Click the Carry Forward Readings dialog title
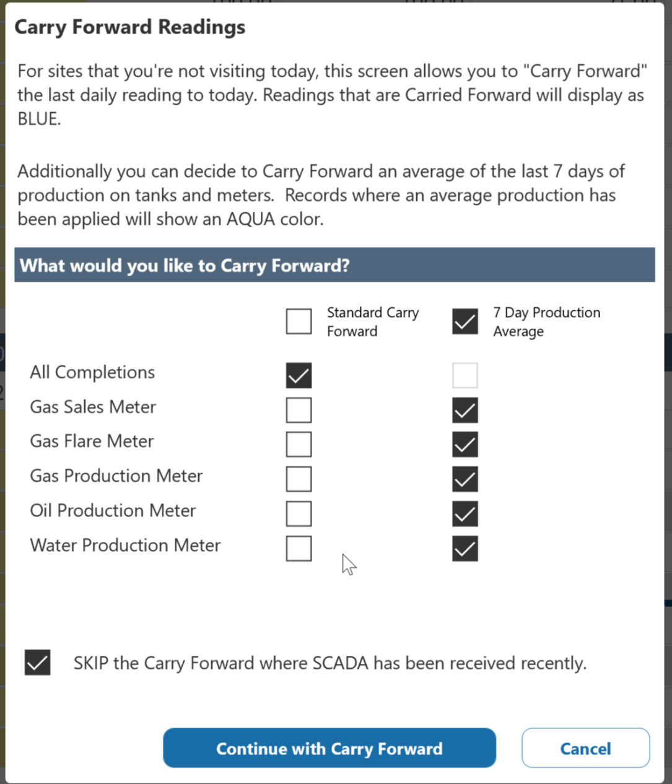Image resolution: width=672 pixels, height=784 pixels. [x=130, y=27]
